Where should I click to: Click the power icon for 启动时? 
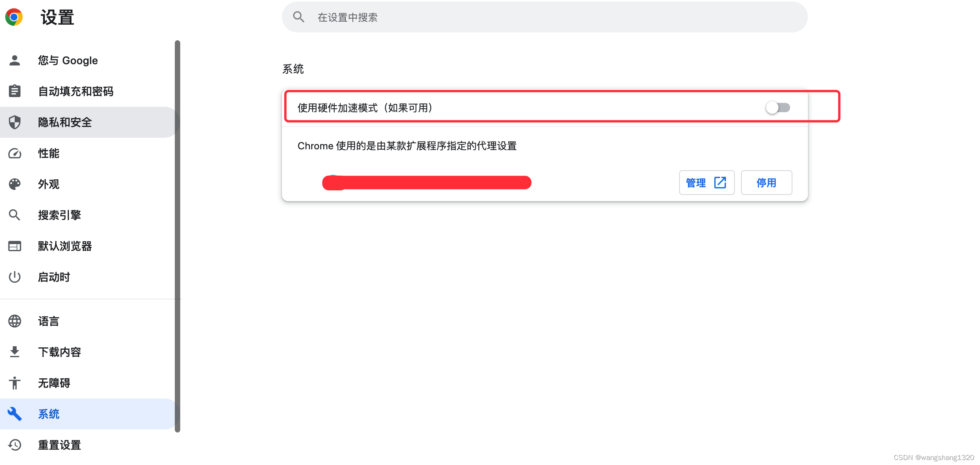pos(15,277)
